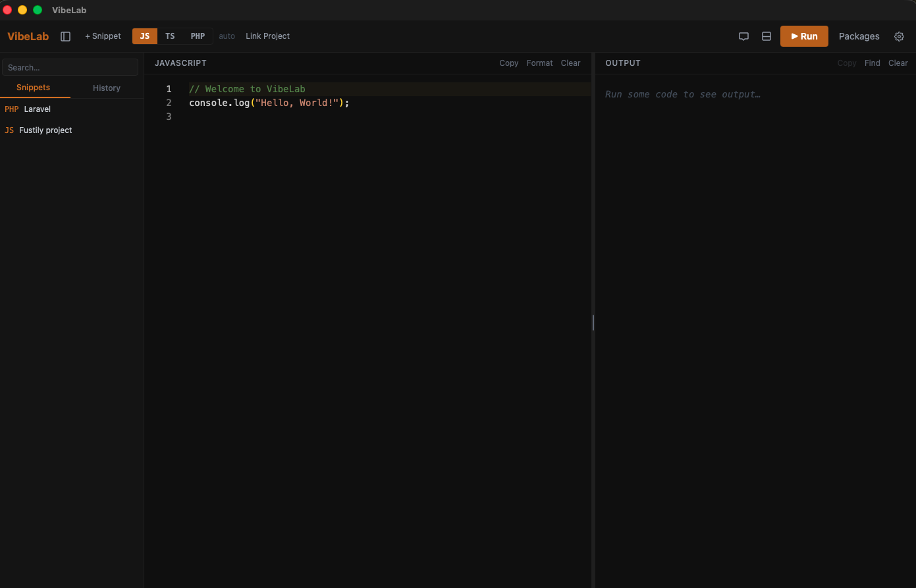Click the JAVASCRIPT panel heading
Screen dimensions: 916x588
(x=180, y=63)
